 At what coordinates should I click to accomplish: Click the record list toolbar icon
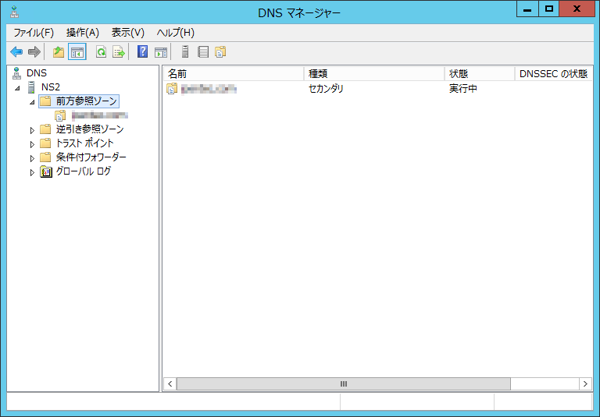tap(203, 52)
